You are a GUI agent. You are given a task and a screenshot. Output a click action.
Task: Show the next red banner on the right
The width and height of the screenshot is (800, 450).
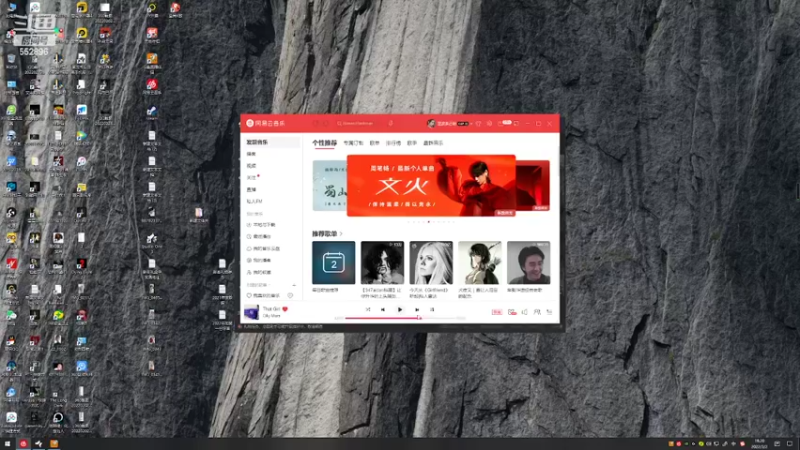533,186
